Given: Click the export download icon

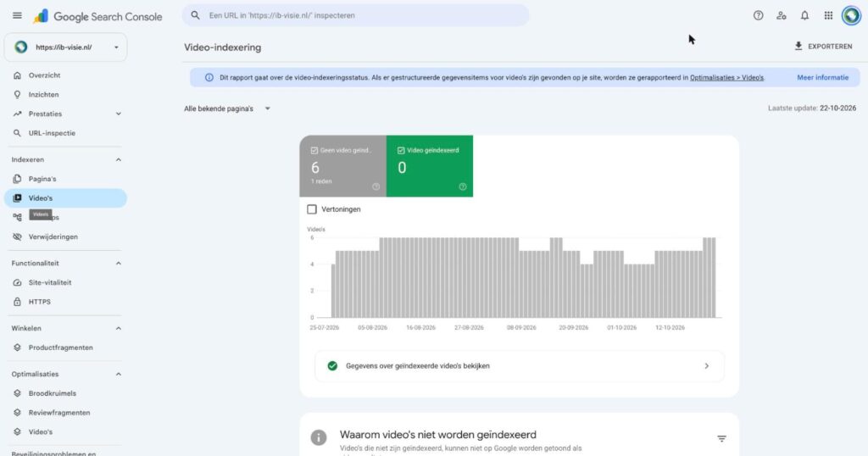Looking at the screenshot, I should click(798, 46).
